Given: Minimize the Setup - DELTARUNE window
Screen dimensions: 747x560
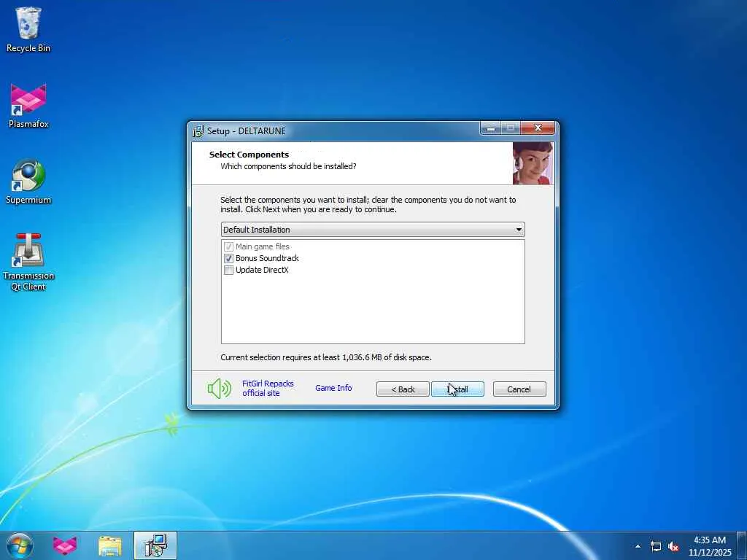Looking at the screenshot, I should (491, 128).
